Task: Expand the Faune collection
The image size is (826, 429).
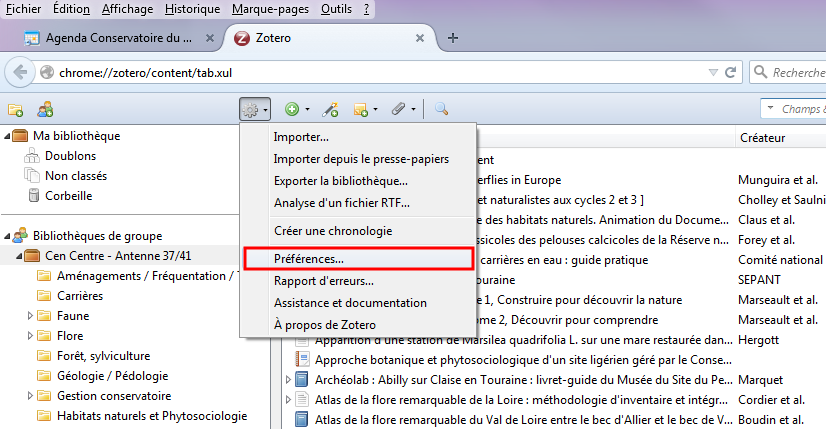Action: point(29,316)
